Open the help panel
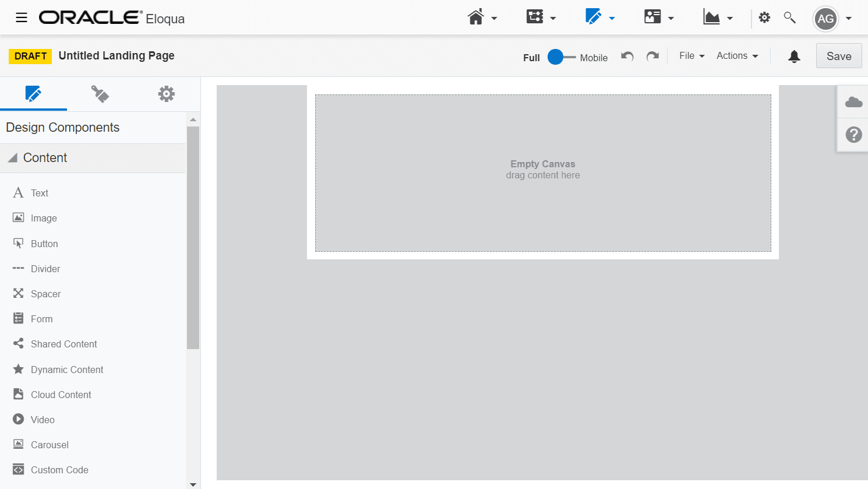 pos(853,135)
